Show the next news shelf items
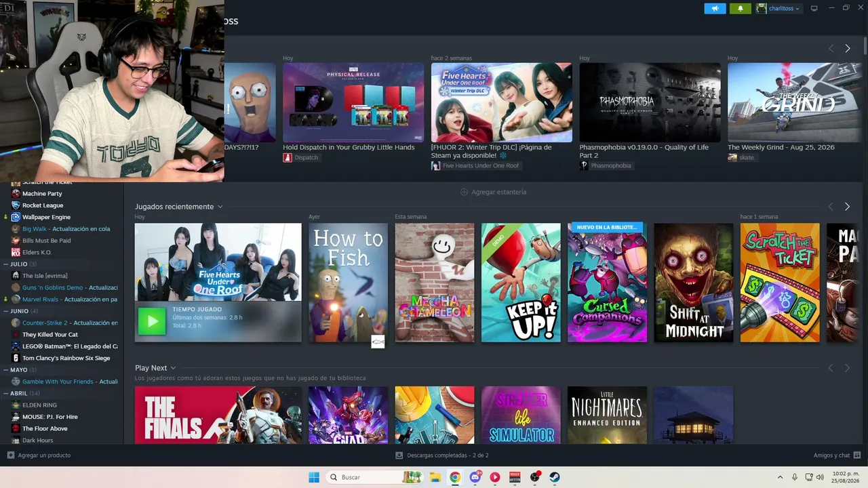The width and height of the screenshot is (868, 488). [847, 48]
